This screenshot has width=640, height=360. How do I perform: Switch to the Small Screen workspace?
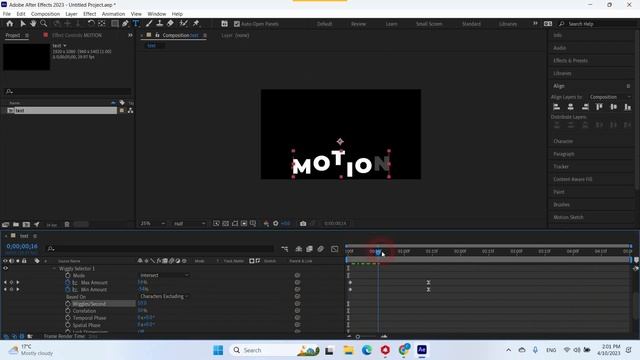click(429, 24)
